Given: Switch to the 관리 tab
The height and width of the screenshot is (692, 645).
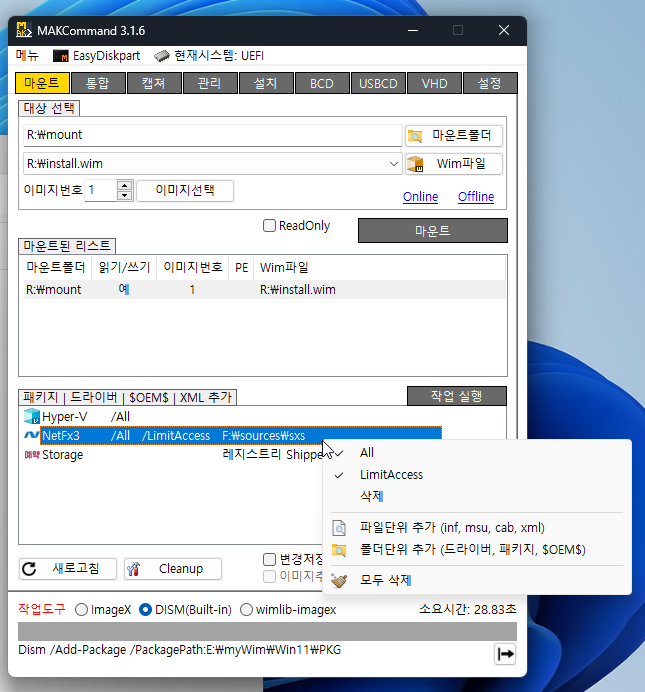Looking at the screenshot, I should (x=210, y=83).
